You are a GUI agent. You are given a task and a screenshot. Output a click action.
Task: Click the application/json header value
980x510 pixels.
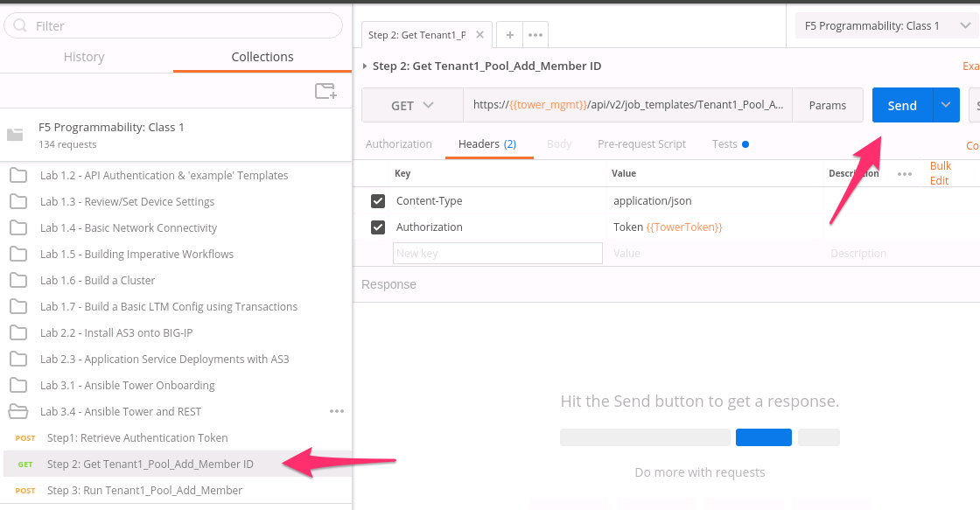(653, 200)
